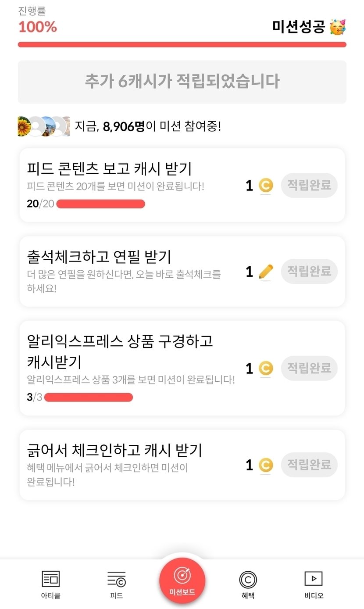
Task: Tap the participant avatars thumbnail group
Action: point(44,126)
